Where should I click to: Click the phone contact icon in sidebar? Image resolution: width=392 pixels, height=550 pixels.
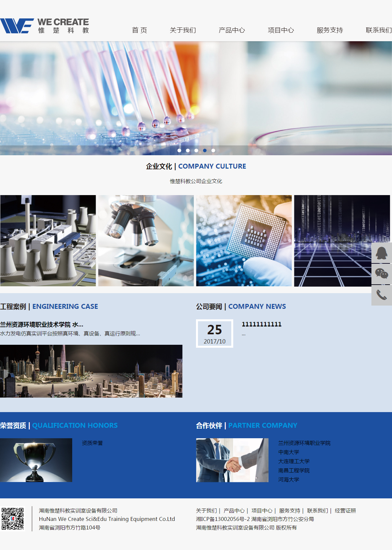click(x=382, y=295)
